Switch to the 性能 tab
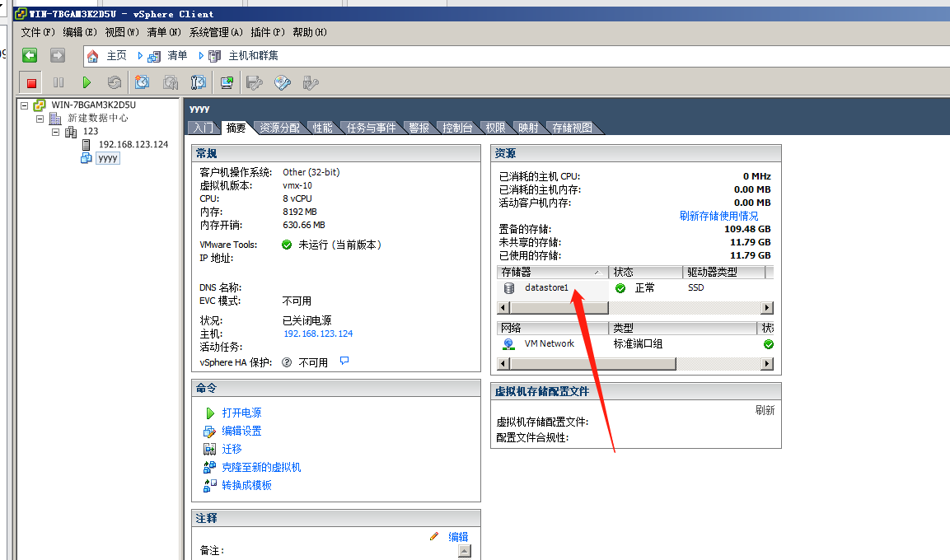This screenshot has width=950, height=560. tap(322, 128)
